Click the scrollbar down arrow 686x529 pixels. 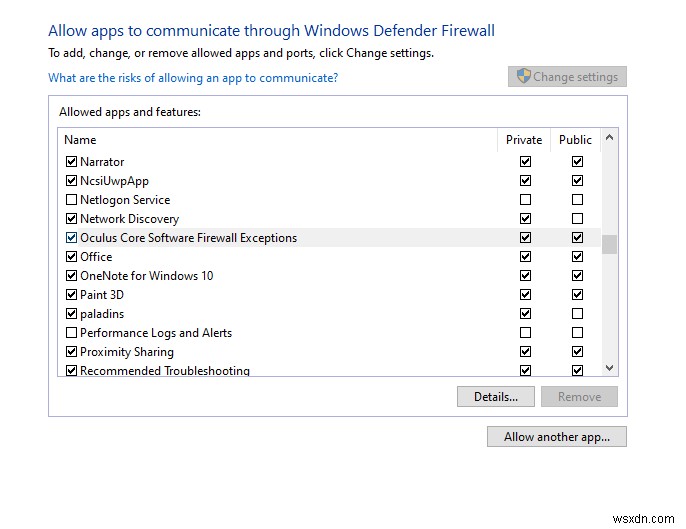pos(609,368)
